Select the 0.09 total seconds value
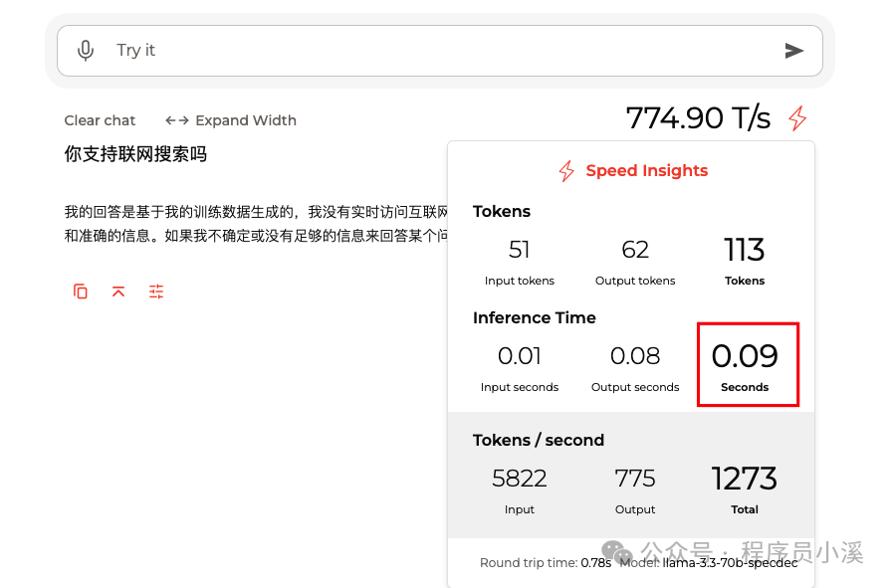 coord(745,356)
